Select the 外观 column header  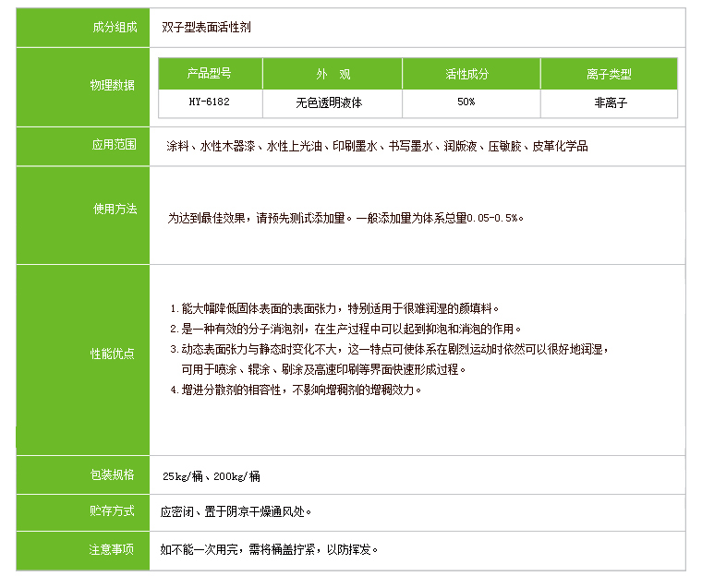click(x=332, y=74)
